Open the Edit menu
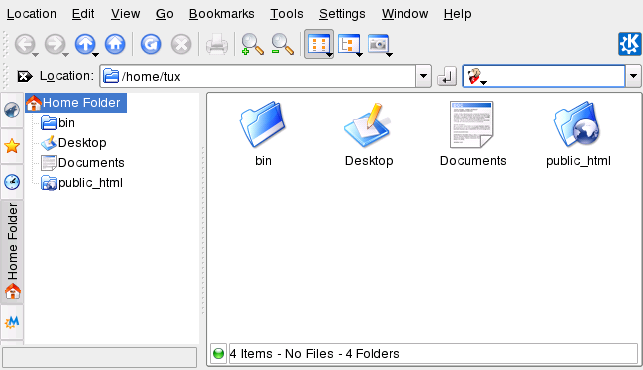Viewport: 643px width, 370px height. (x=83, y=14)
